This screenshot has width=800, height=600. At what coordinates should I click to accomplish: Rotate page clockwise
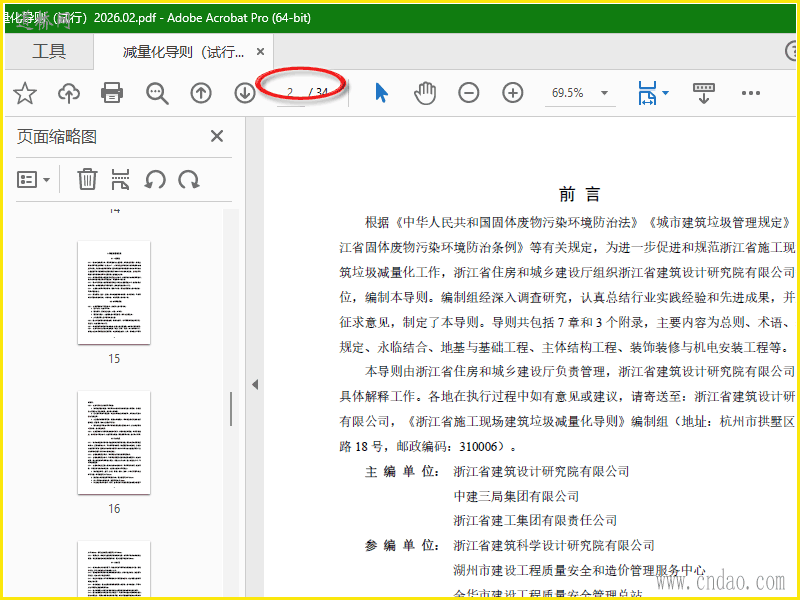(x=188, y=180)
